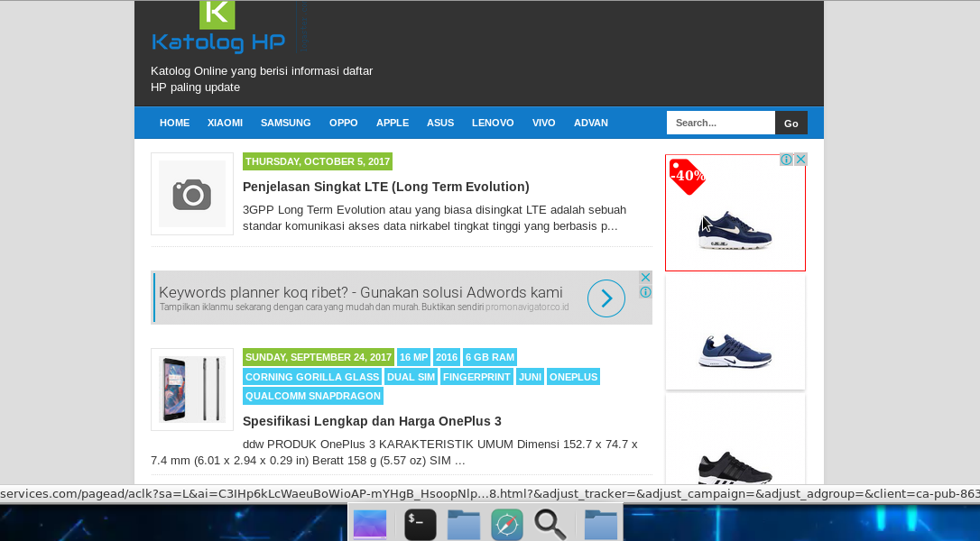Open ad info icon on banner ad
Screen dimensions: 980x541
click(645, 292)
